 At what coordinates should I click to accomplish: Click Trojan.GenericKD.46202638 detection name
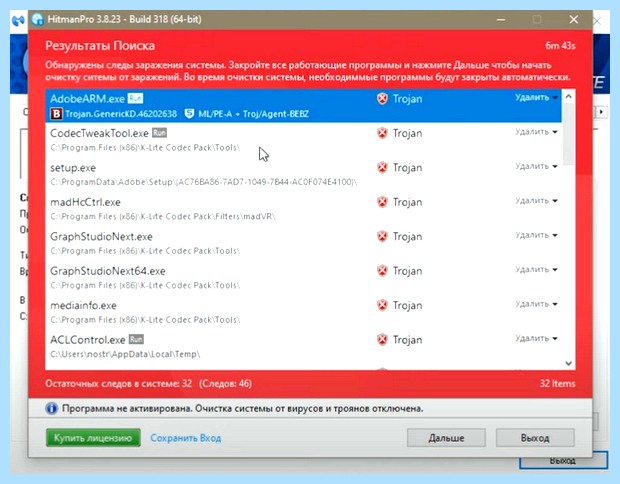(x=121, y=114)
